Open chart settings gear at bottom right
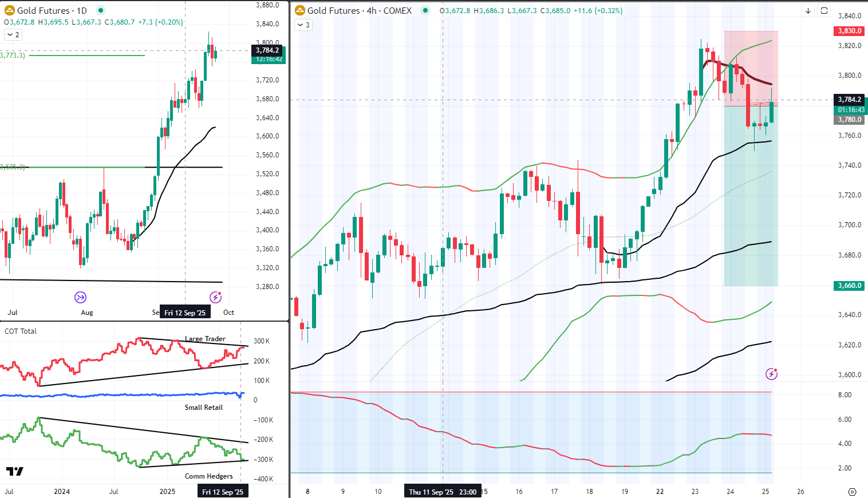This screenshot has height=498, width=868. tap(852, 492)
